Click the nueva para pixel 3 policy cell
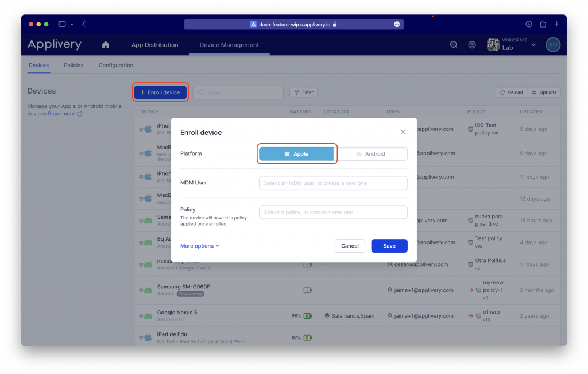The image size is (588, 374). pyautogui.click(x=486, y=220)
